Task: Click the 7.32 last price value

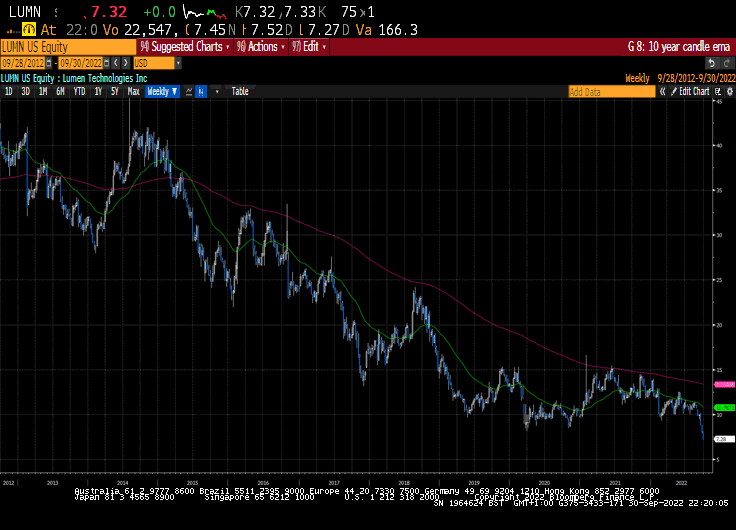Action: pos(109,12)
